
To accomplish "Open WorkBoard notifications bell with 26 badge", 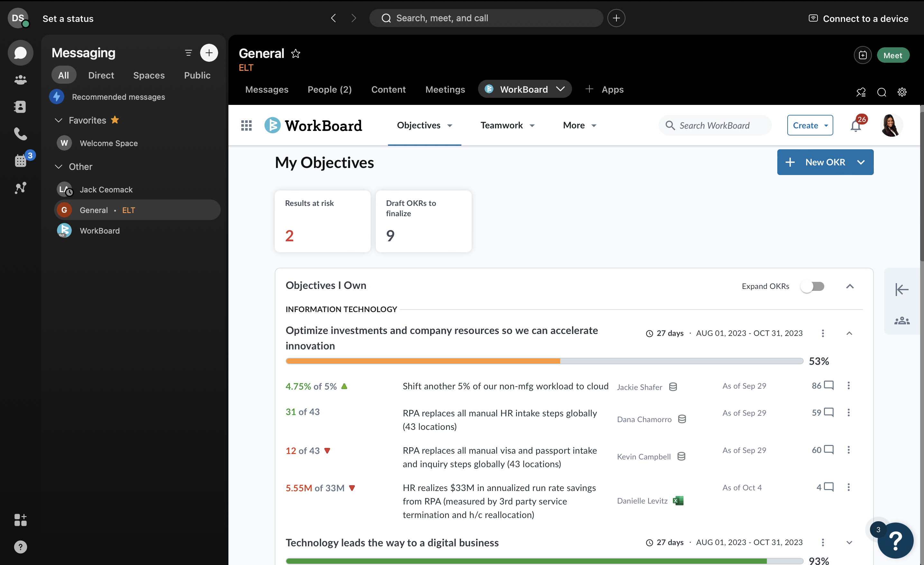I will (x=856, y=125).
